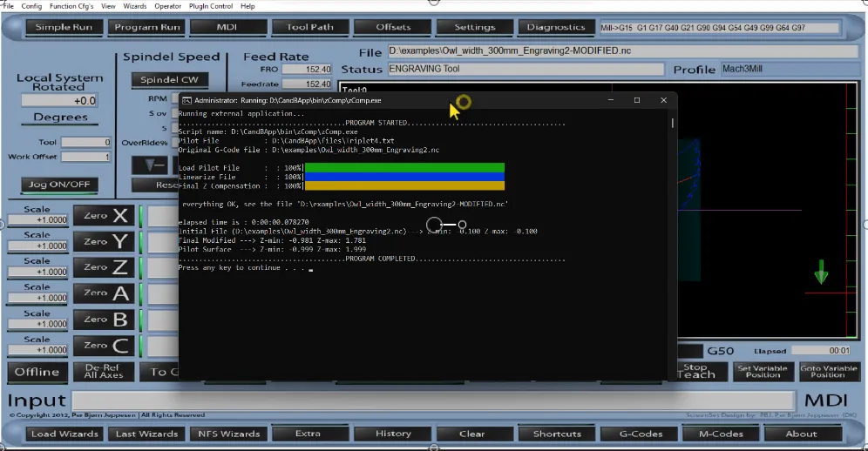Zero the Z axis

tap(103, 267)
